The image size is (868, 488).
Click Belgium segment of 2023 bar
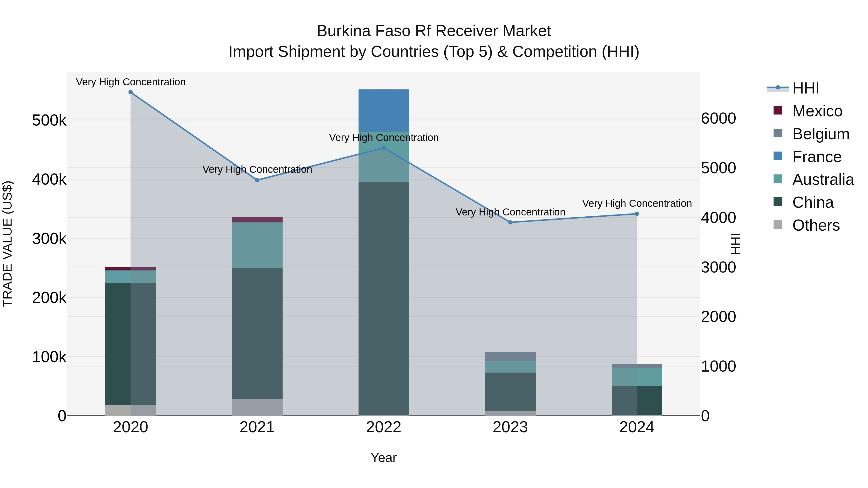pos(510,357)
